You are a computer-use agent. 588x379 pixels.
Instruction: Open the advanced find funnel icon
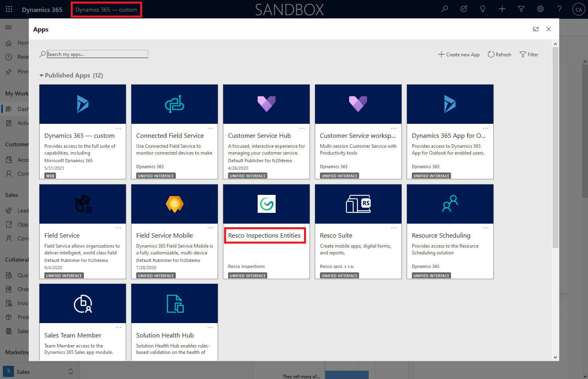coord(521,9)
